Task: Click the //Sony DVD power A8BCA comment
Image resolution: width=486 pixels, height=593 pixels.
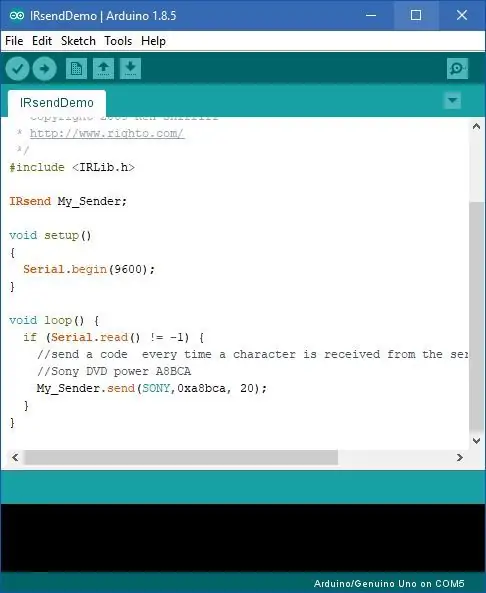Action: 114,371
